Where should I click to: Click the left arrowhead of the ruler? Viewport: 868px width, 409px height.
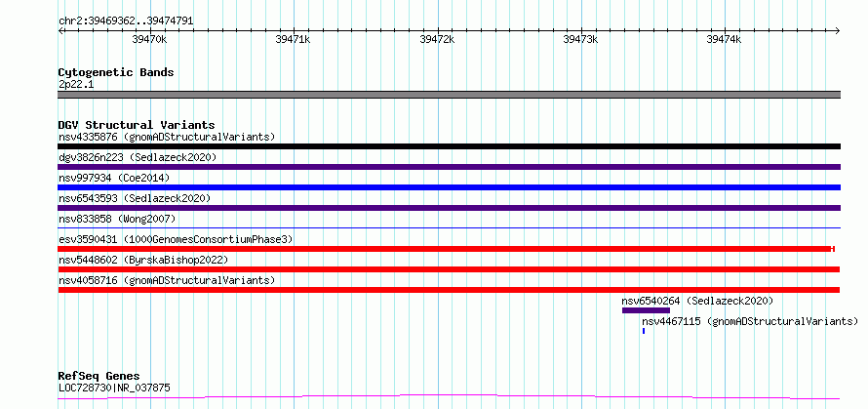[x=60, y=30]
